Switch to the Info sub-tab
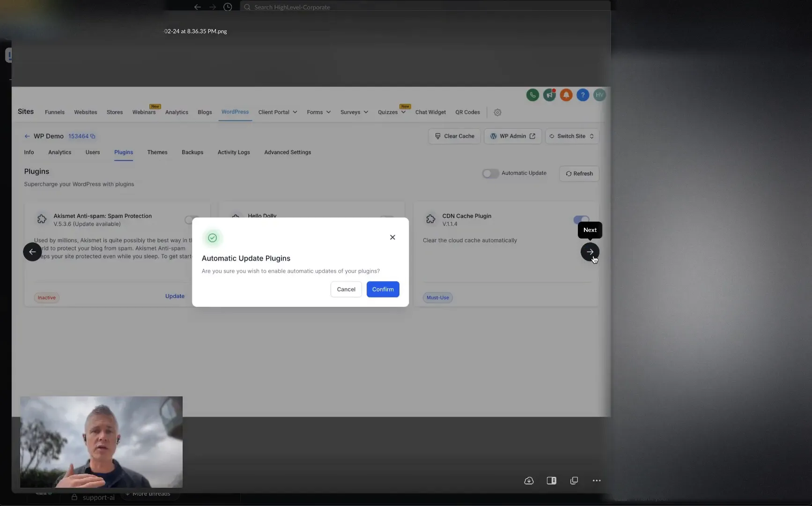This screenshot has width=812, height=506. click(29, 152)
